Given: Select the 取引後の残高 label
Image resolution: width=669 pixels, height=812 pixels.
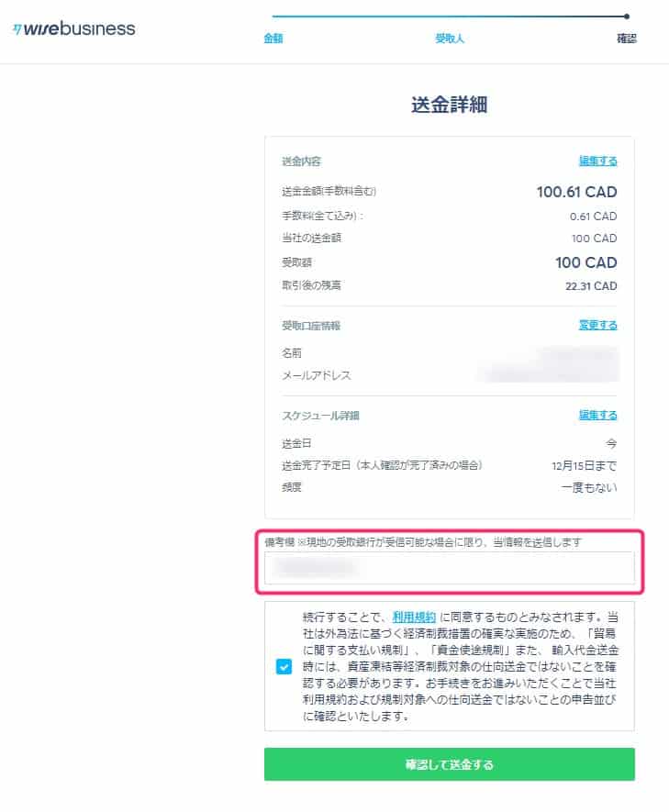Looking at the screenshot, I should 311,285.
